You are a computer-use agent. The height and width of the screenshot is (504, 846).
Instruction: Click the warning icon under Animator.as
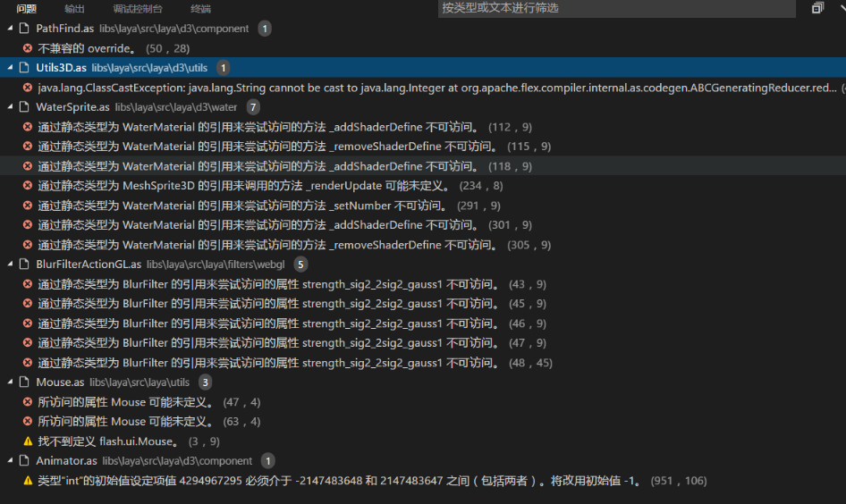tap(27, 481)
